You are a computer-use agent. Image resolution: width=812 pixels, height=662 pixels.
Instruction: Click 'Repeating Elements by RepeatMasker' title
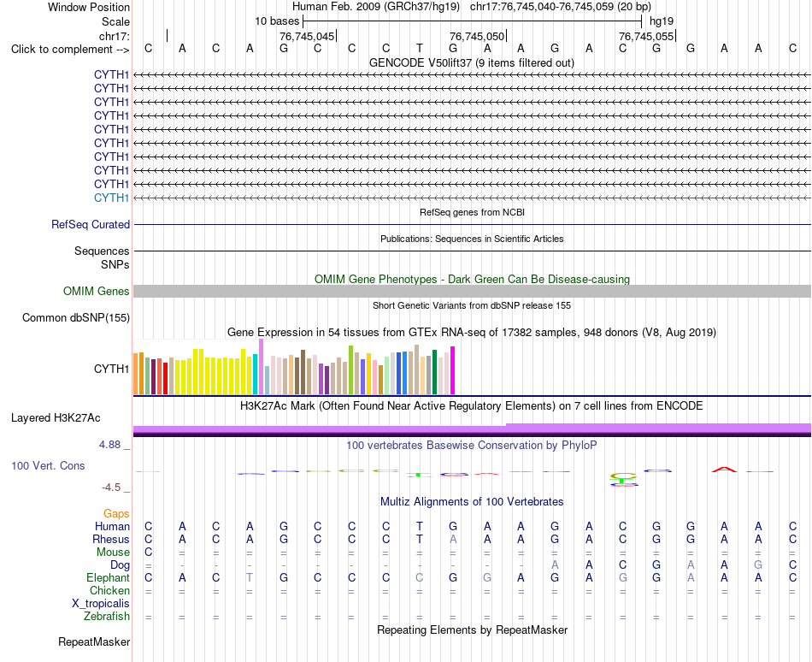pyautogui.click(x=473, y=630)
